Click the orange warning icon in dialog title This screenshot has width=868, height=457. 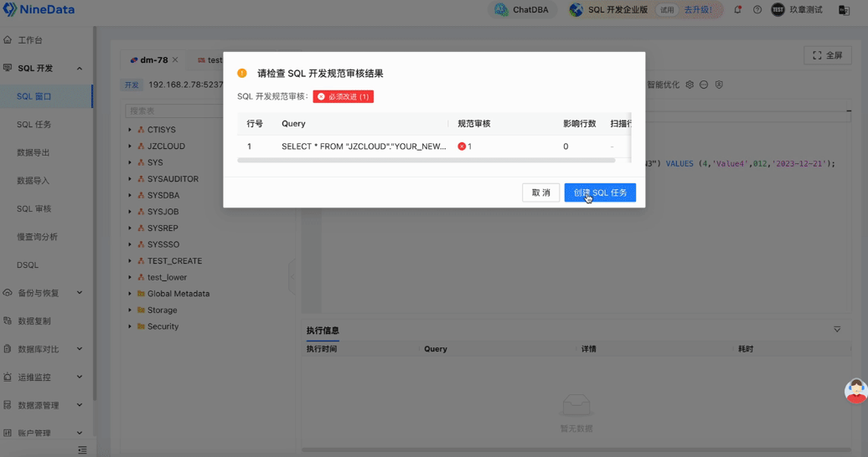242,73
